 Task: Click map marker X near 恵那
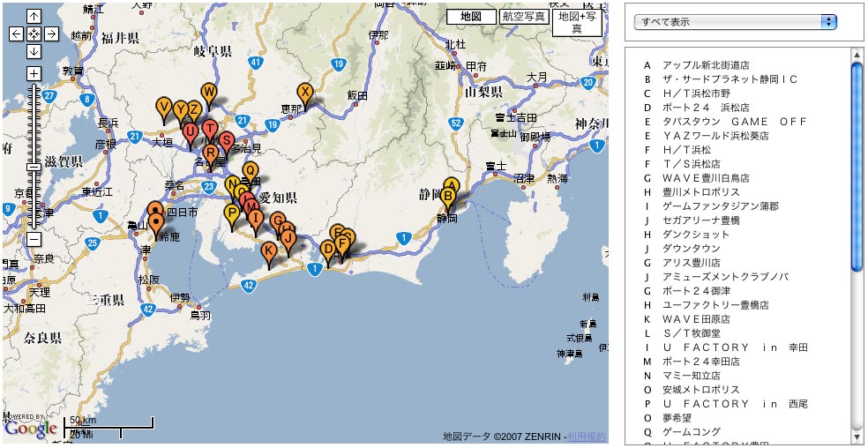tap(304, 93)
